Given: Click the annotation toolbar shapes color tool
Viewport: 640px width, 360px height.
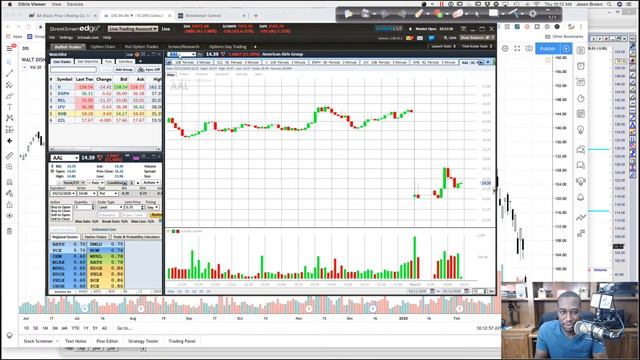Looking at the screenshot, I should point(438,13).
